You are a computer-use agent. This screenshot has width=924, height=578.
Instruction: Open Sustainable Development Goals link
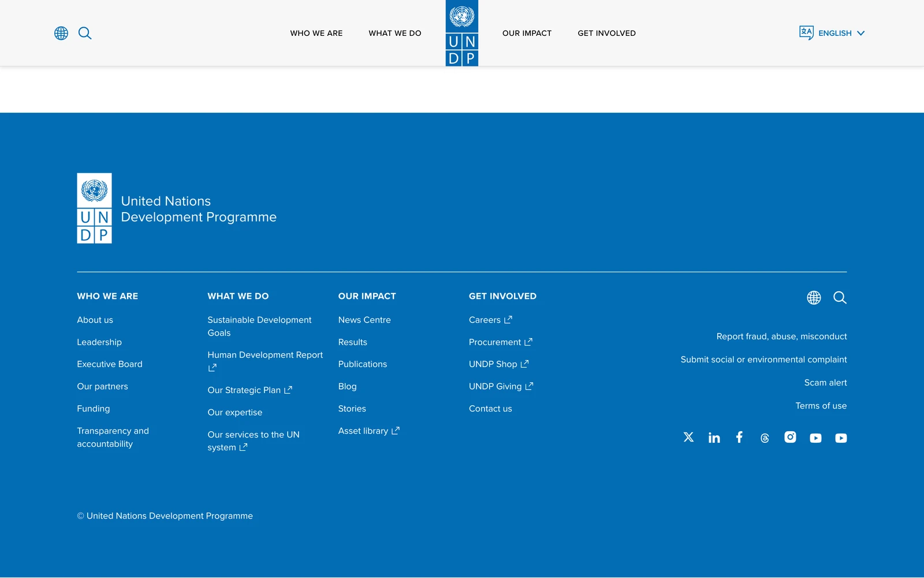pyautogui.click(x=259, y=326)
